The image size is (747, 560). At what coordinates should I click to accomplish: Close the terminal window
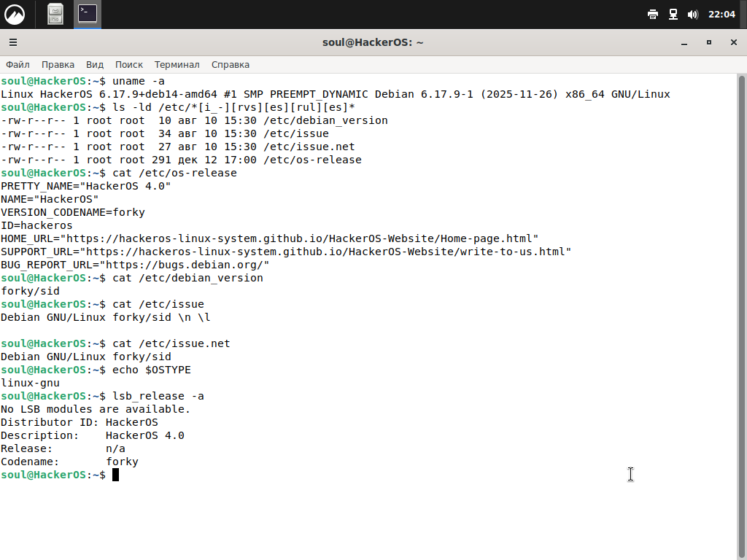coord(732,42)
